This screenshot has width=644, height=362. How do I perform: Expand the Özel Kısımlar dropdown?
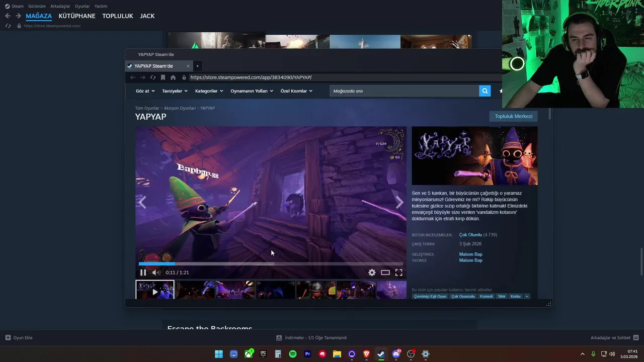pyautogui.click(x=296, y=91)
